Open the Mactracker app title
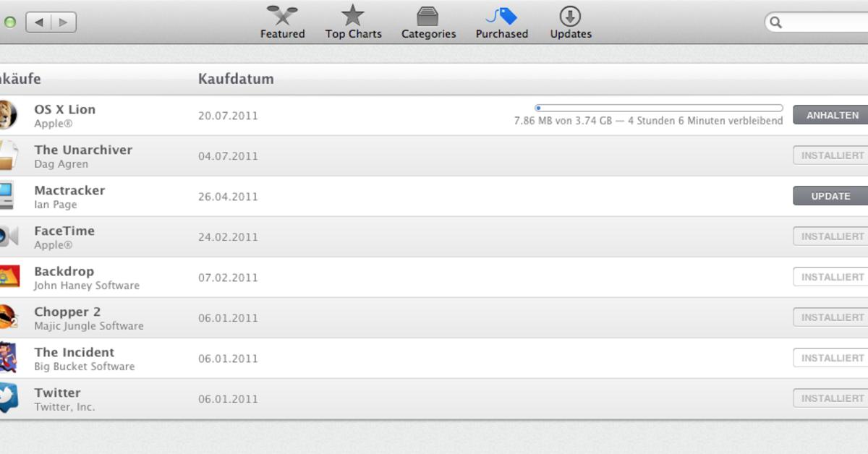 (69, 190)
